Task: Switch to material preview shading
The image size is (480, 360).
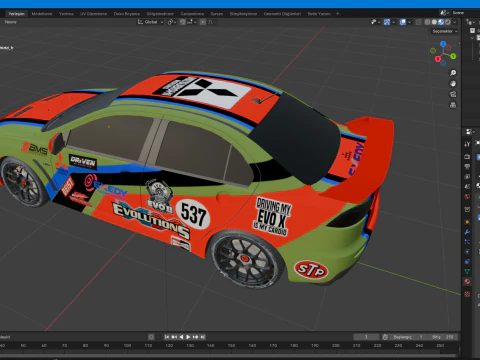Action: point(441,22)
